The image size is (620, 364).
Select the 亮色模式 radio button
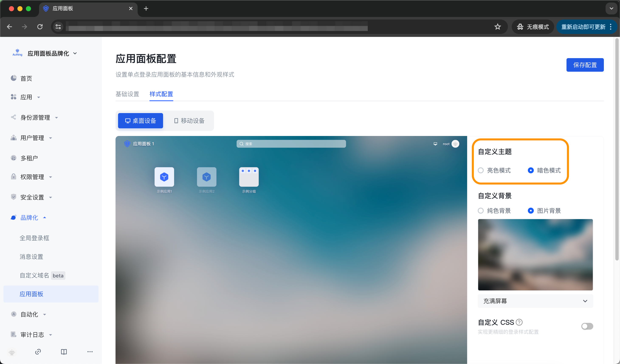click(481, 170)
